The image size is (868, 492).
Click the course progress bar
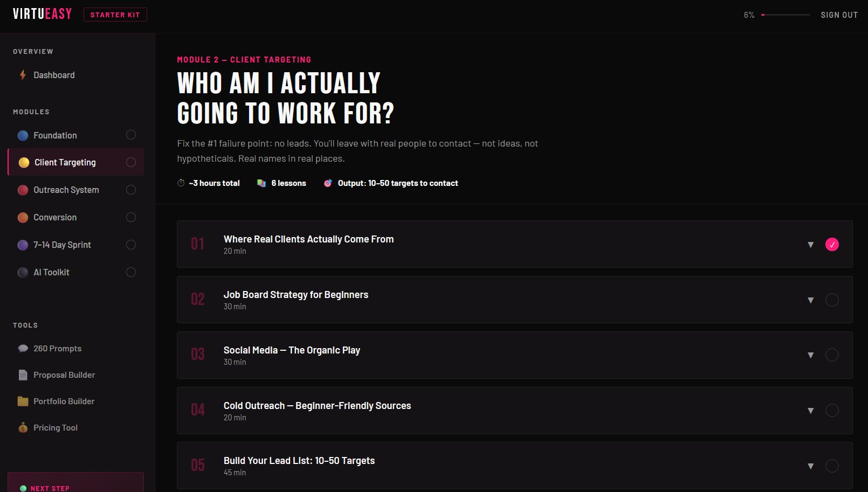click(x=786, y=15)
